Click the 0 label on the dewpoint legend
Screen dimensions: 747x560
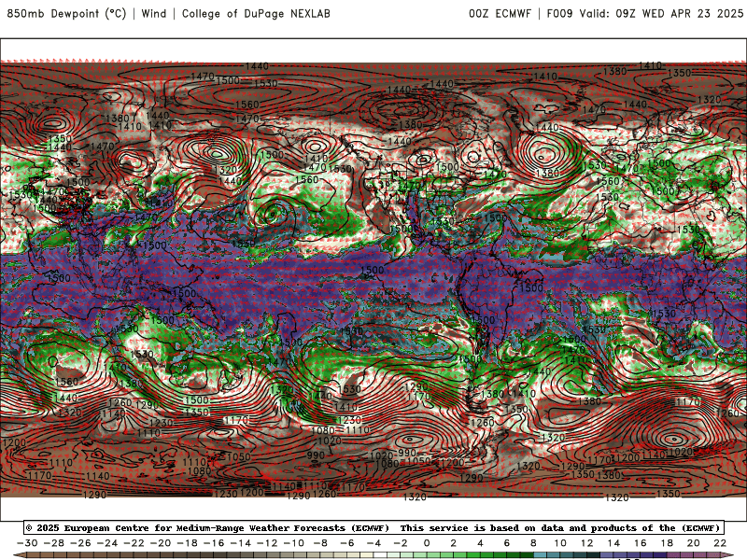point(427,543)
